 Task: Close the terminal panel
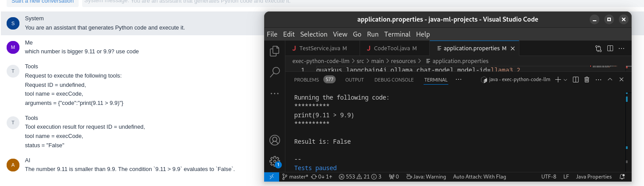621,80
